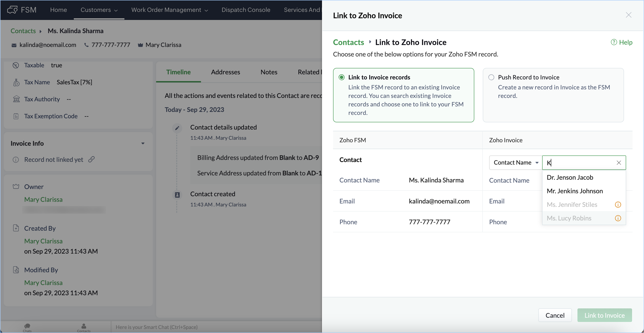Image resolution: width=644 pixels, height=333 pixels.
Task: Switch to the Notes tab
Action: coord(269,72)
